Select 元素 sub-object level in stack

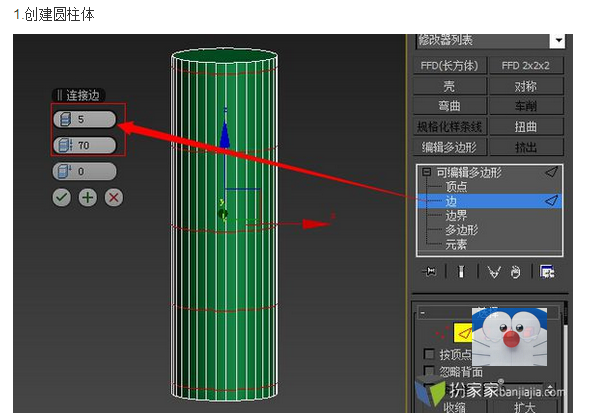point(456,244)
